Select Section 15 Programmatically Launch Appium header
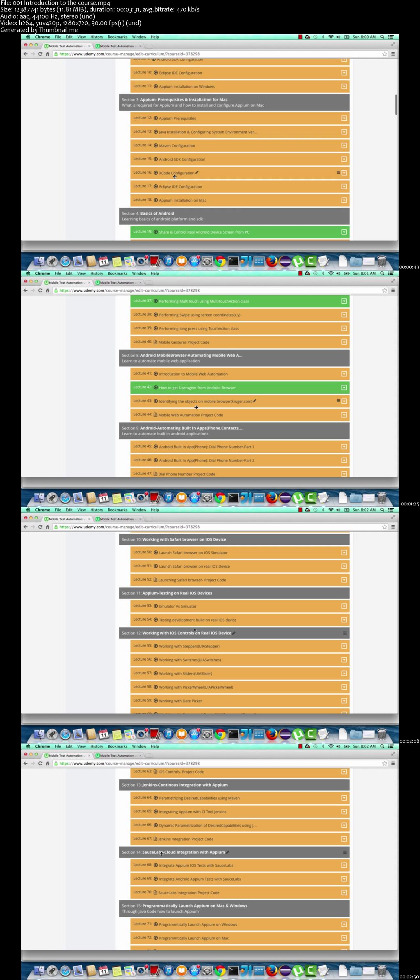 pos(234,908)
